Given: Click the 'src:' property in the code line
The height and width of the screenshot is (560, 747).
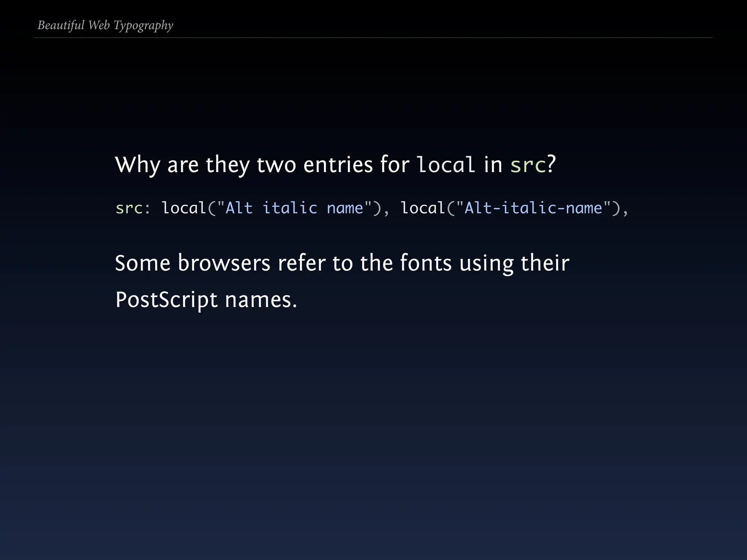Looking at the screenshot, I should click(133, 208).
